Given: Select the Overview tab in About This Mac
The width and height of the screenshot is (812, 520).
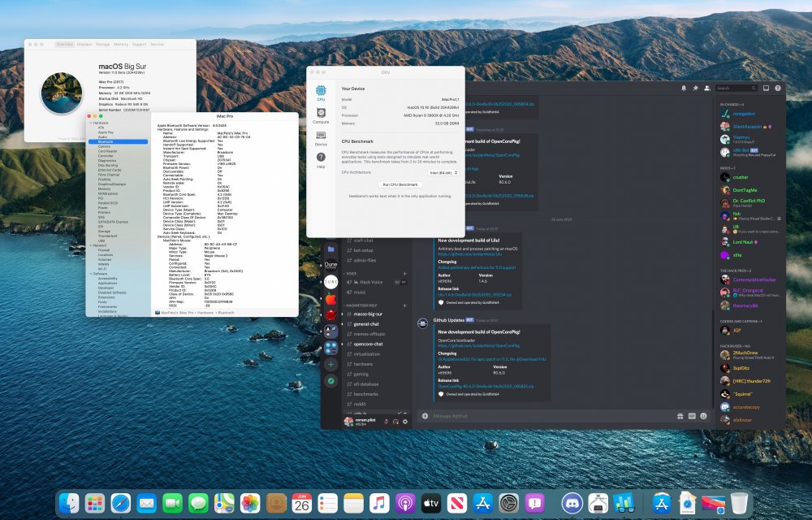Looking at the screenshot, I should [x=65, y=45].
